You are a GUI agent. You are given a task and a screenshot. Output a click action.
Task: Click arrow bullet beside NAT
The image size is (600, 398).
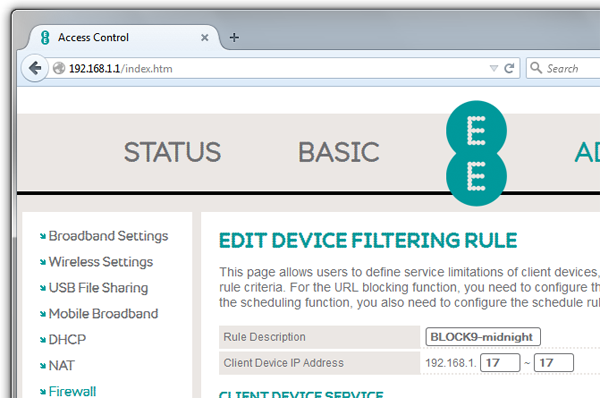click(43, 366)
